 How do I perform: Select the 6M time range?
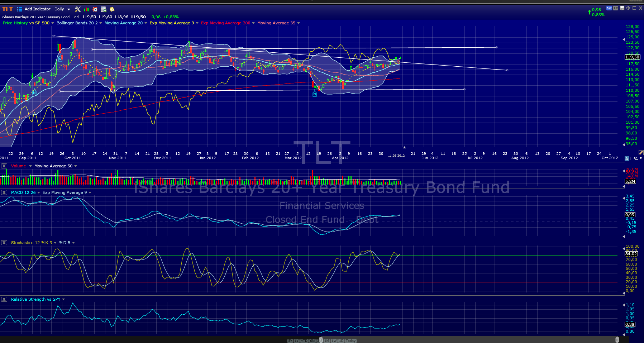pos(313,341)
